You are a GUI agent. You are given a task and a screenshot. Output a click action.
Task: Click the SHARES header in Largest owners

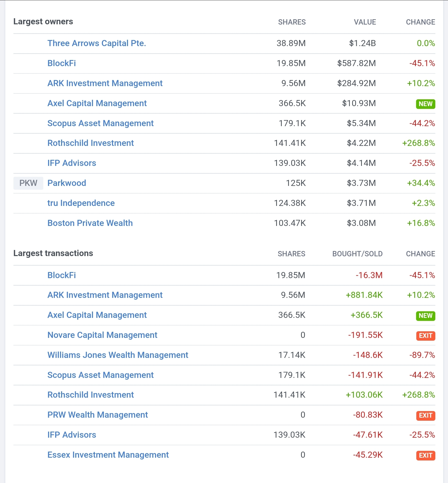[x=292, y=22]
